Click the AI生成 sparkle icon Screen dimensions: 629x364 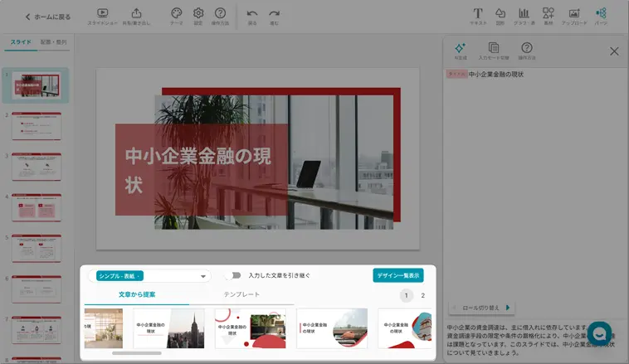tap(460, 51)
